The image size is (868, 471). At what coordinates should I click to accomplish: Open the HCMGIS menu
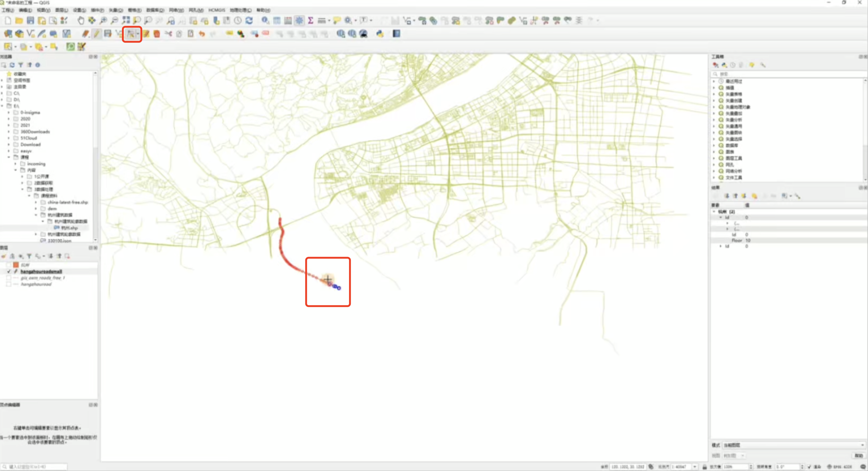216,10
